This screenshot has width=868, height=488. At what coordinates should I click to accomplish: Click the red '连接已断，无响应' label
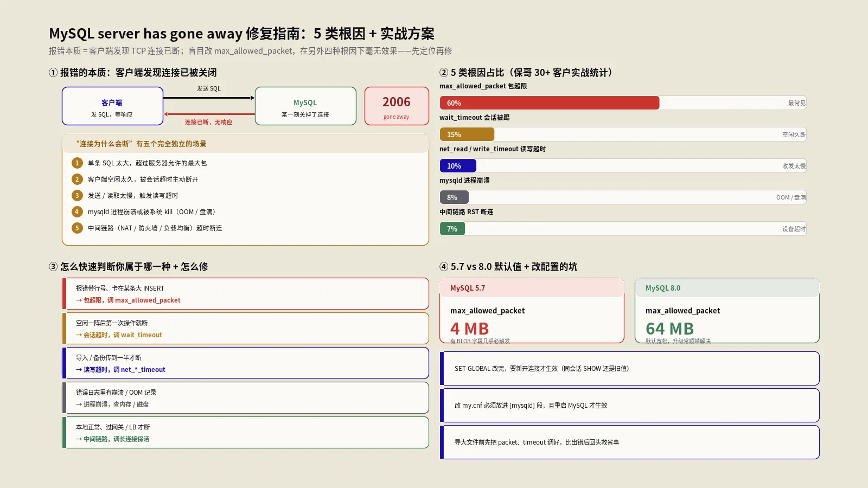(209, 122)
